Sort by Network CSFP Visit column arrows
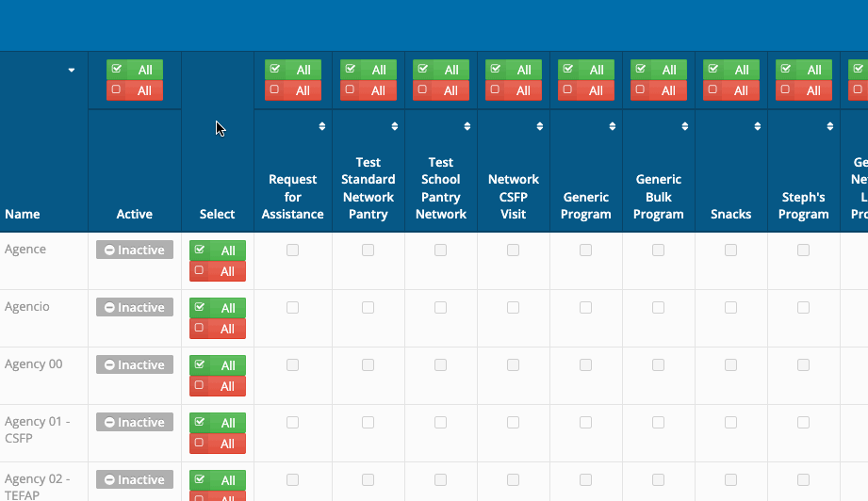The height and width of the screenshot is (501, 868). coord(540,126)
